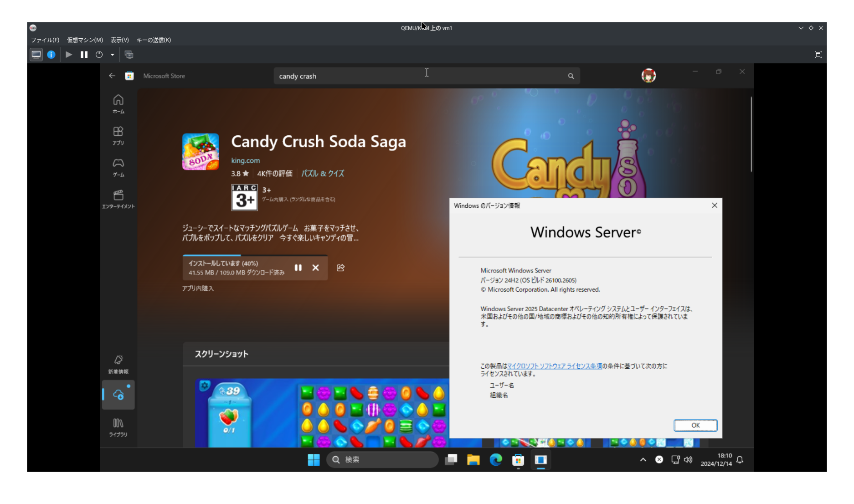Open the エンターテイメント section
854x504 pixels.
pos(118,199)
